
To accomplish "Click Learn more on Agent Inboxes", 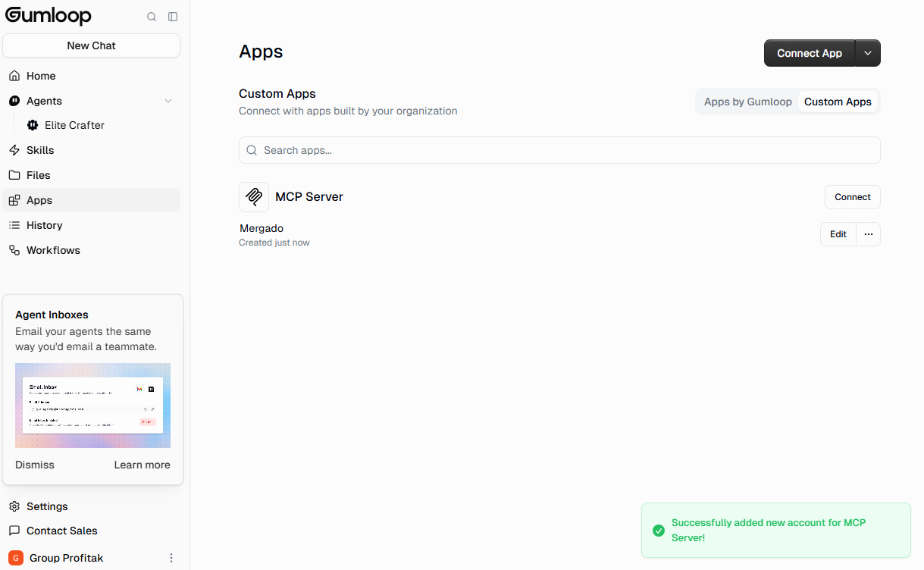I will (142, 465).
